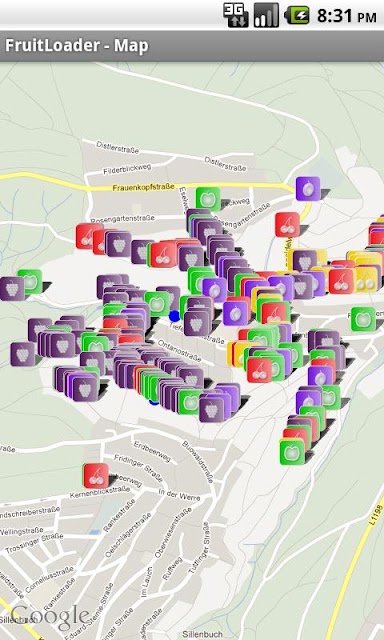Select the leftmost red cherry marker below Rosengartenstraße
Viewport: 384px width, 640px height.
(x=88, y=236)
